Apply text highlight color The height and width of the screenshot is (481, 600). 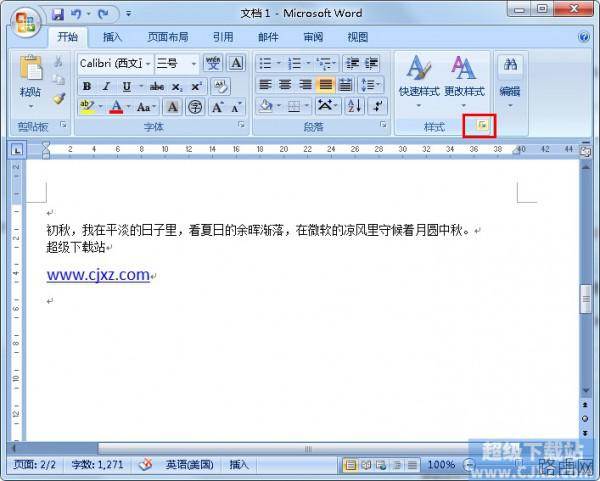pyautogui.click(x=88, y=107)
